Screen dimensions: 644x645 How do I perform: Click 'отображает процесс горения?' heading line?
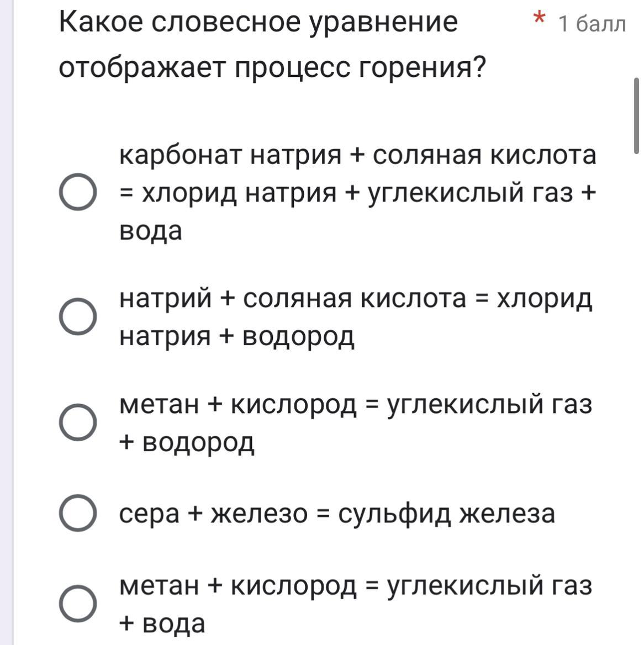pos(272,67)
